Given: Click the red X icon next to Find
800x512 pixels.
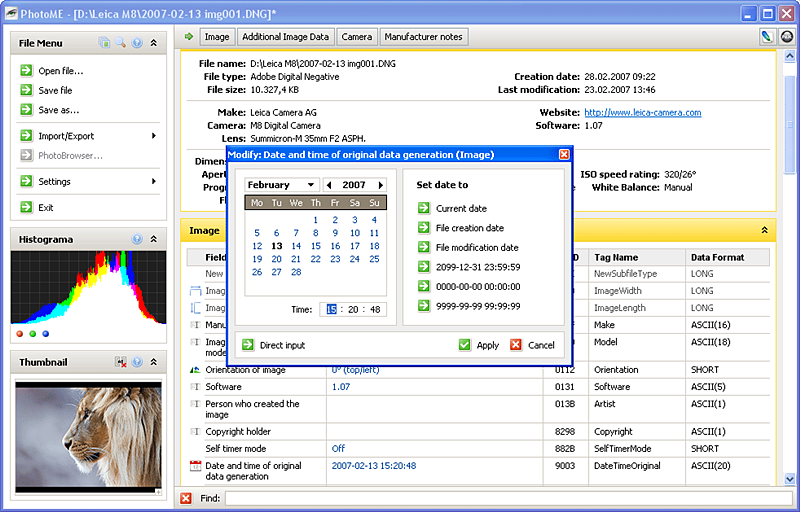Looking at the screenshot, I should point(186,498).
